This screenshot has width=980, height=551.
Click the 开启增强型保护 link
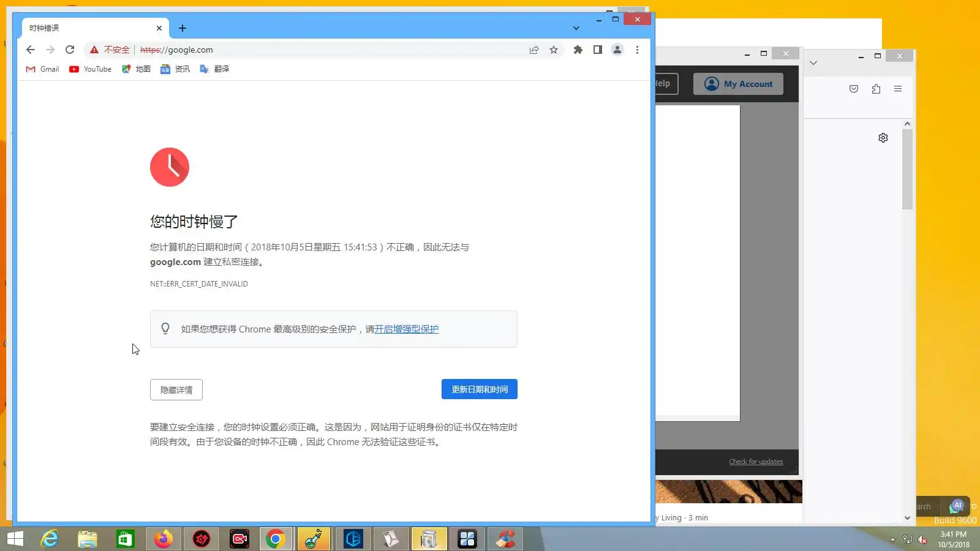point(407,329)
